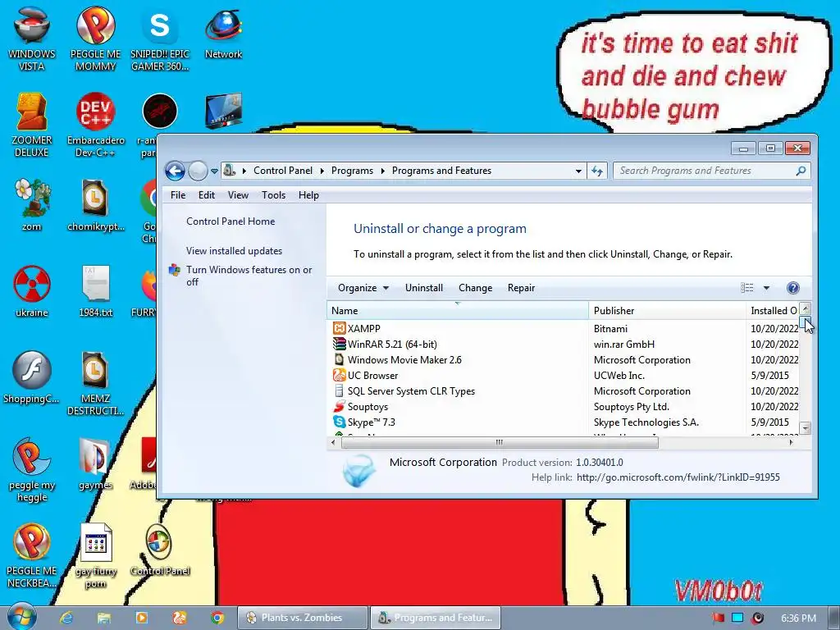Open View installed updates link
This screenshot has height=630, width=840.
[234, 251]
